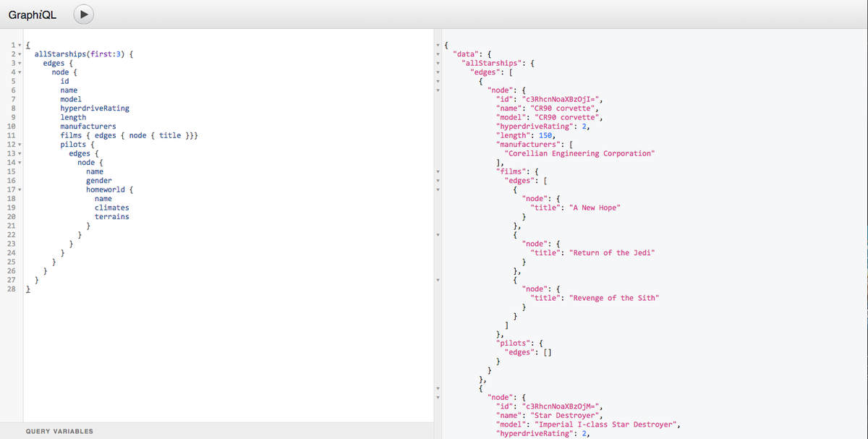Click the "Revenge of the Sith" title value
Image resolution: width=868 pixels, height=439 pixels.
click(x=615, y=298)
